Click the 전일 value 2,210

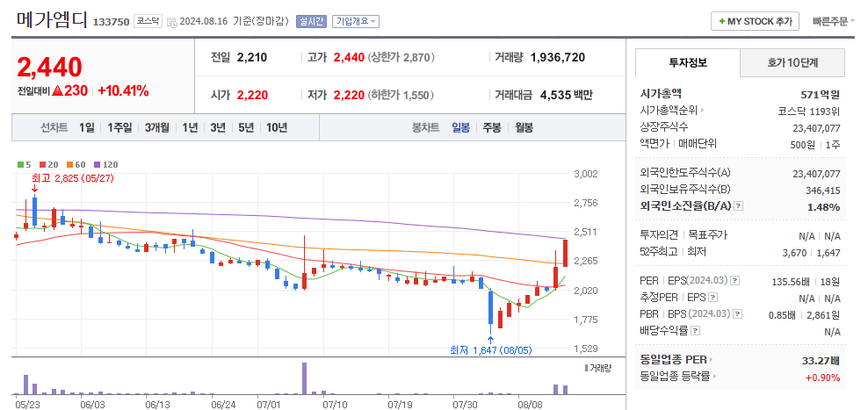click(252, 57)
